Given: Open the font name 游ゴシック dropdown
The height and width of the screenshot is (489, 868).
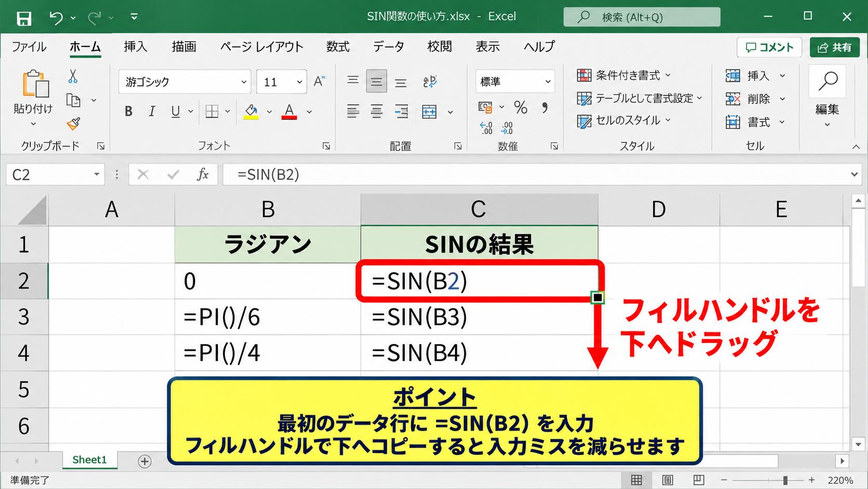Looking at the screenshot, I should 243,82.
